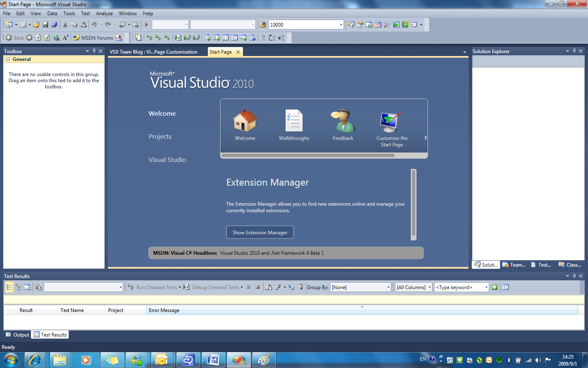
Task: Click the Feedback person icon
Action: (x=343, y=121)
